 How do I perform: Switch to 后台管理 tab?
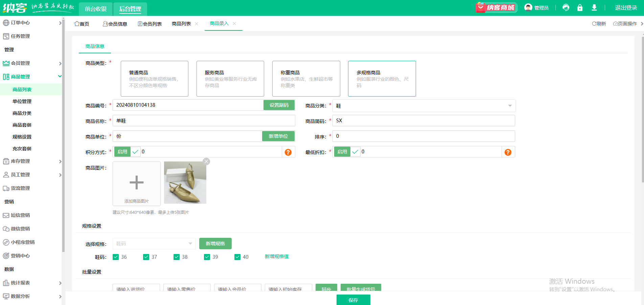pyautogui.click(x=130, y=9)
